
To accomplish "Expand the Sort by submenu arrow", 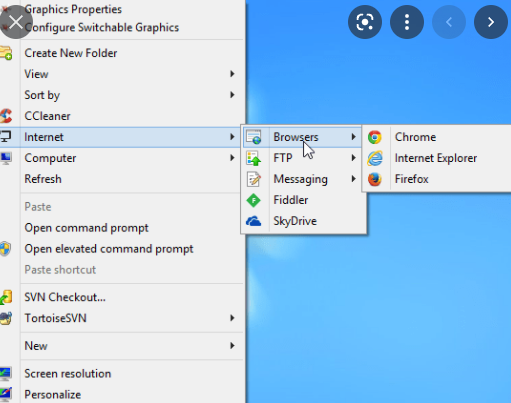I will 232,95.
